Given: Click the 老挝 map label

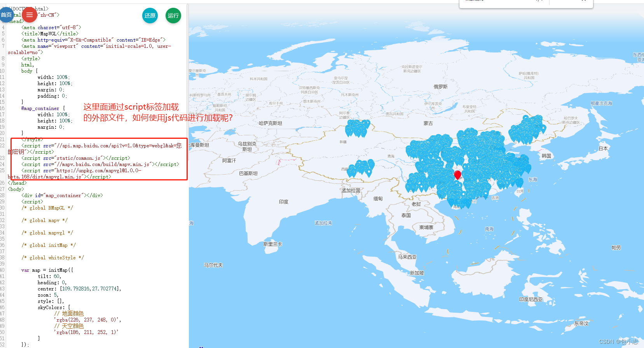Looking at the screenshot, I should [416, 204].
